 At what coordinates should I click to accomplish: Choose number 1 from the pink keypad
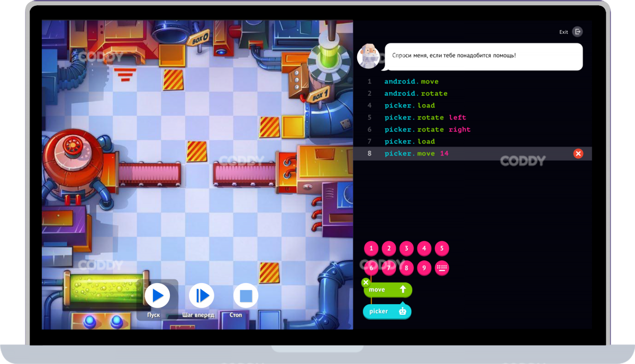371,249
